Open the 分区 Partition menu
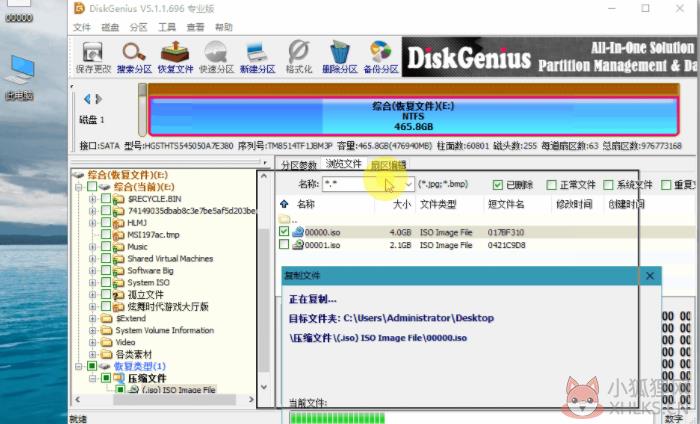 pyautogui.click(x=138, y=27)
